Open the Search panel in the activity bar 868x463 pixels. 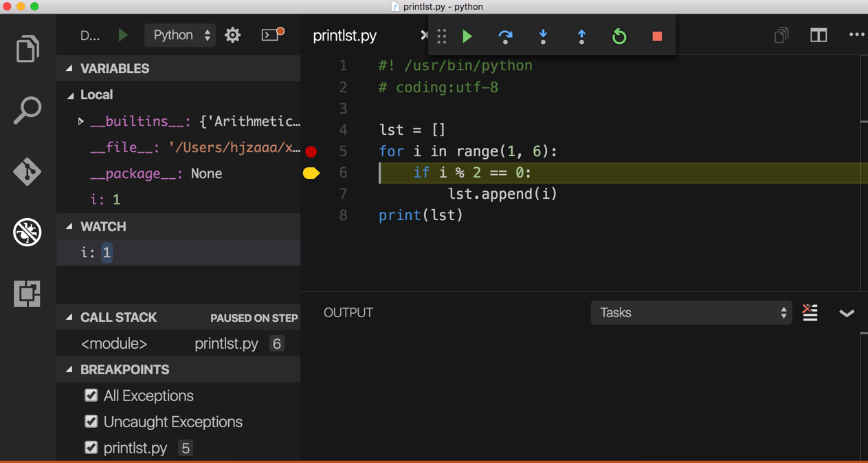click(x=27, y=110)
